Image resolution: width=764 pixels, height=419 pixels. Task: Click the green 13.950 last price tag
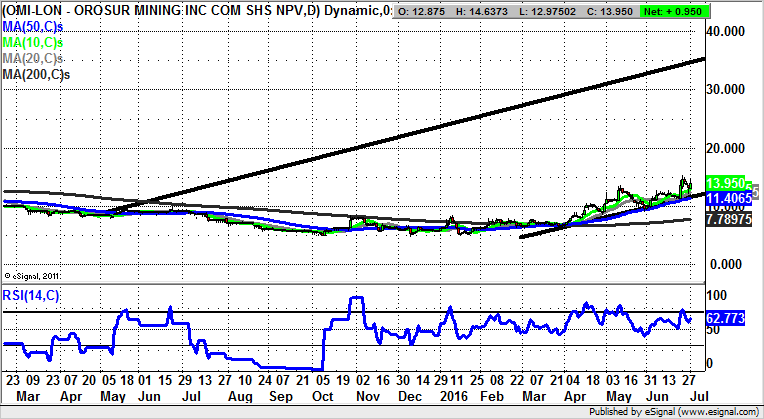pyautogui.click(x=726, y=183)
